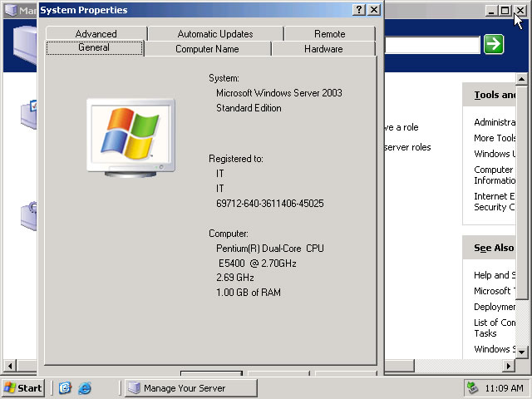This screenshot has height=399, width=532.
Task: Click the 'Standard Edition' text
Action: tap(249, 108)
